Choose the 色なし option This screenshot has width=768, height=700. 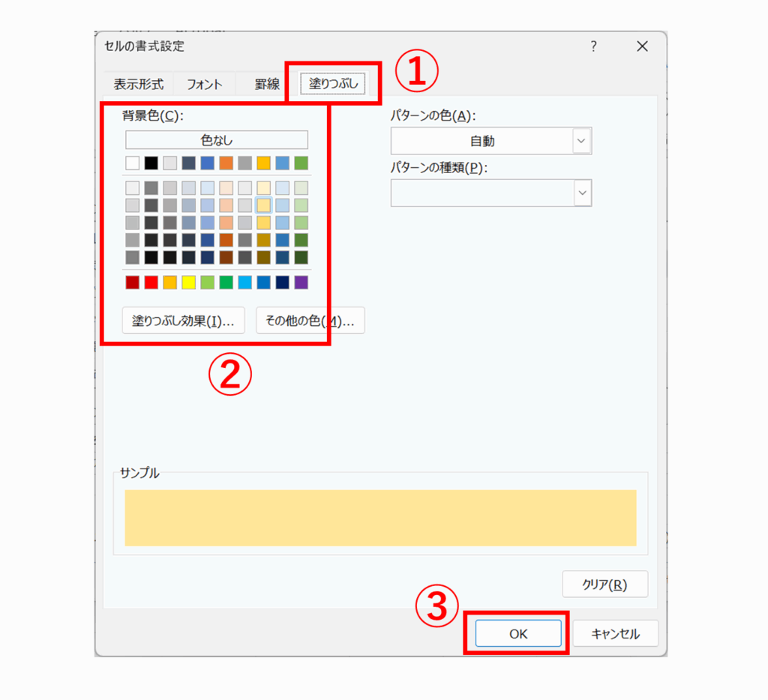point(217,140)
